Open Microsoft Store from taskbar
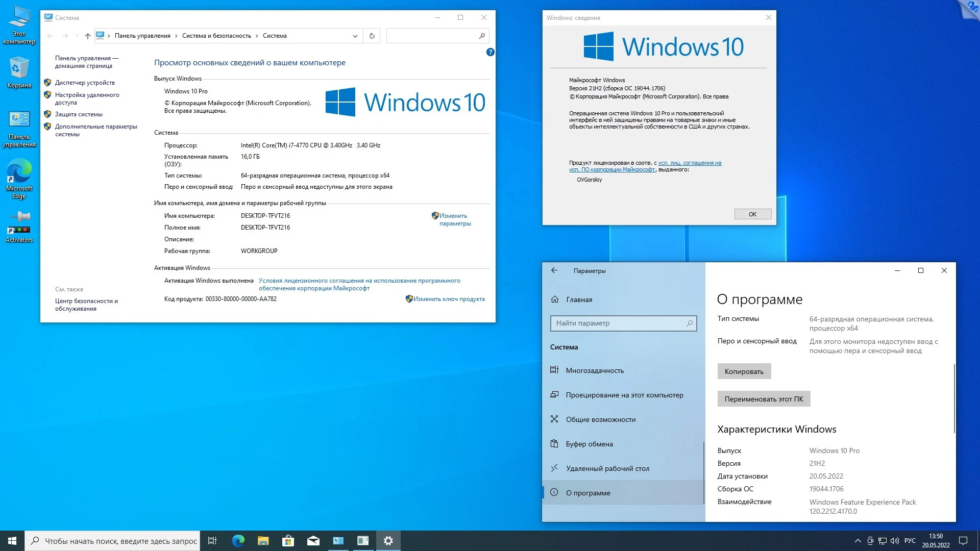The width and height of the screenshot is (980, 551). [288, 541]
